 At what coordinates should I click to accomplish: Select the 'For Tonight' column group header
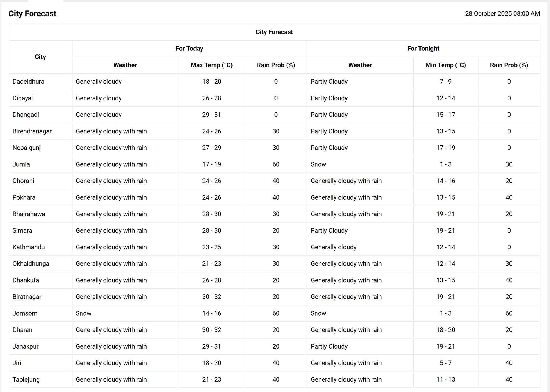[423, 49]
